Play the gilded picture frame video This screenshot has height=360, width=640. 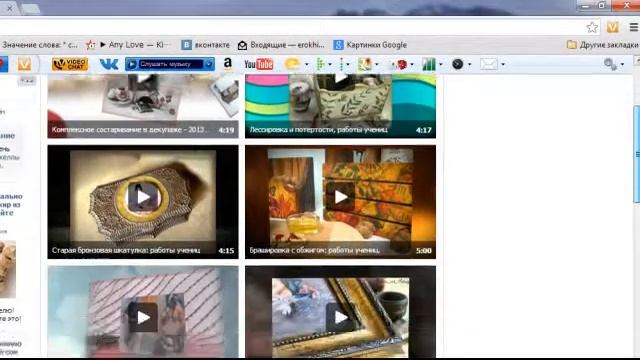(x=340, y=317)
